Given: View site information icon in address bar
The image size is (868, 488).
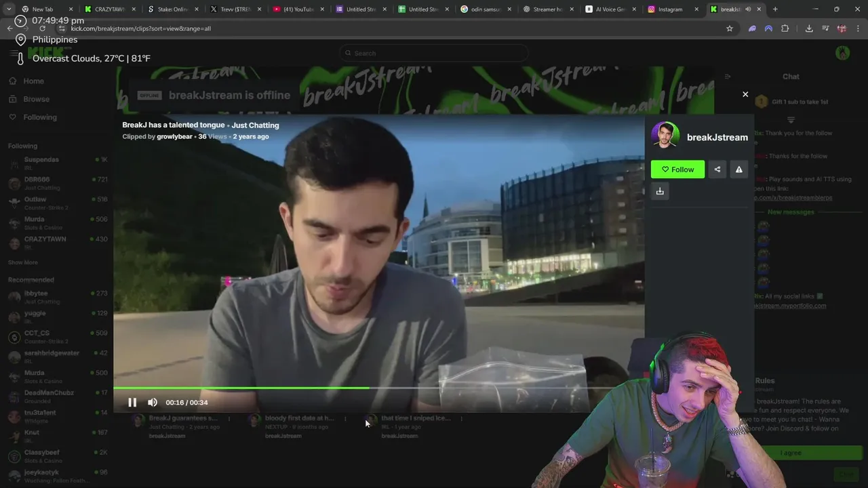Looking at the screenshot, I should coord(62,28).
